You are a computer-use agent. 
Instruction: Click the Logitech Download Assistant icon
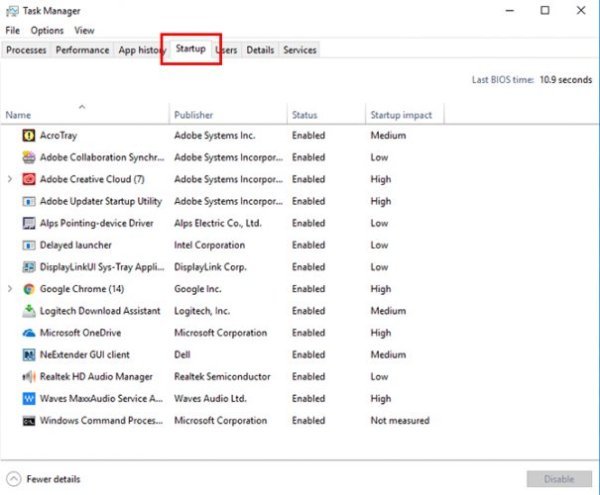28,311
